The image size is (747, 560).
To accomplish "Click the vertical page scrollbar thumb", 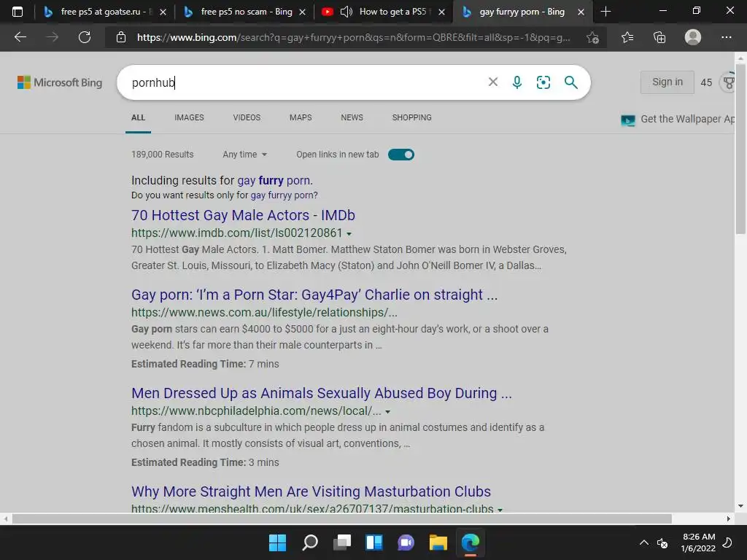I will [x=740, y=147].
